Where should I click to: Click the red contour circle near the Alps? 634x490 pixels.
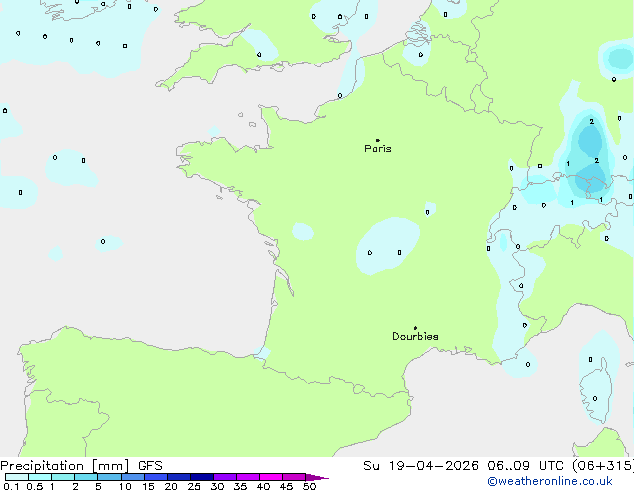(591, 183)
